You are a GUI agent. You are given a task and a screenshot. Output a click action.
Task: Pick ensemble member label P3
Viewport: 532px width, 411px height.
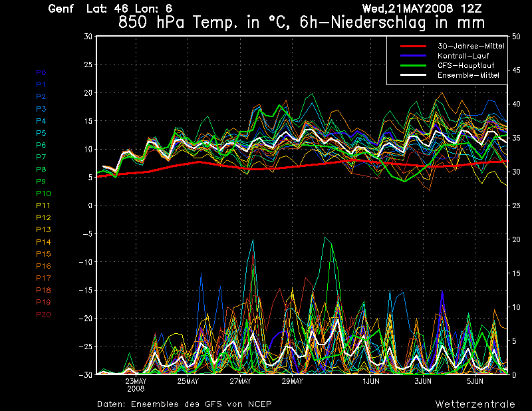41,109
